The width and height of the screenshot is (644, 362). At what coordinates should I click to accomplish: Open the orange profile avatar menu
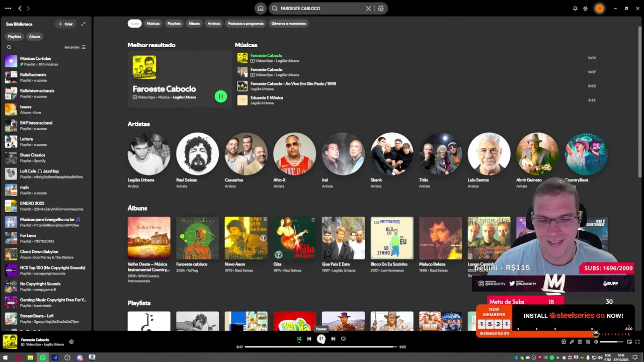pos(599,9)
